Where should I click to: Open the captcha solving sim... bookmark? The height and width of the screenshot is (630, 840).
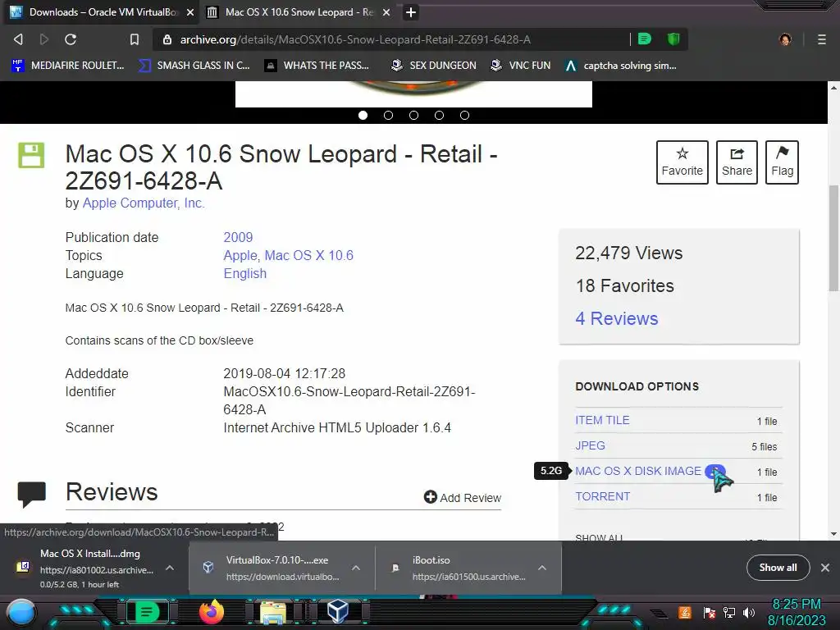coord(620,66)
